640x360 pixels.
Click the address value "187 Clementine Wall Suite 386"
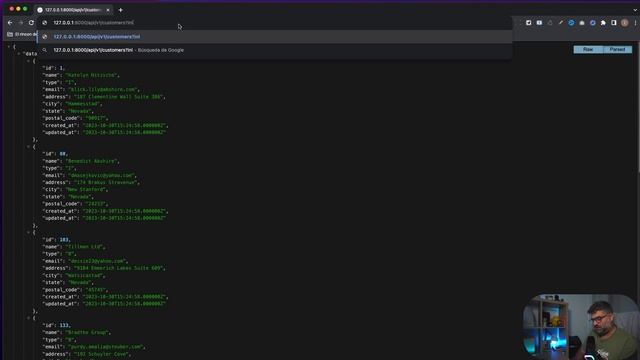coord(119,97)
